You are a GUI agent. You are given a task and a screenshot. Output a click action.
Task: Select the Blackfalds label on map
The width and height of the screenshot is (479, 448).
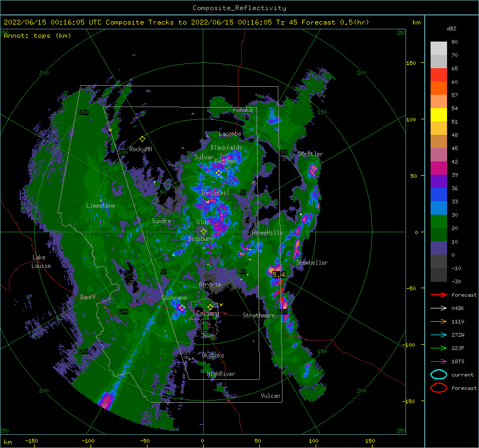point(226,148)
